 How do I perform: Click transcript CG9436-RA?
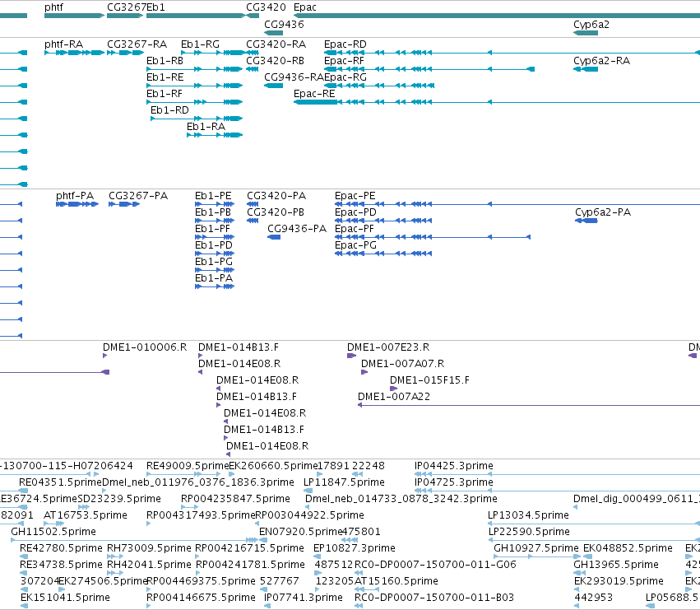click(274, 86)
